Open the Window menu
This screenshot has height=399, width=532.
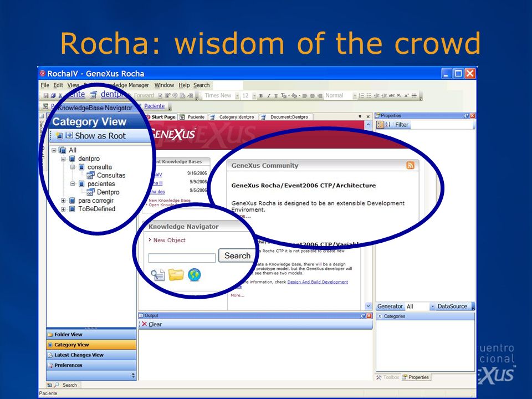click(x=164, y=85)
